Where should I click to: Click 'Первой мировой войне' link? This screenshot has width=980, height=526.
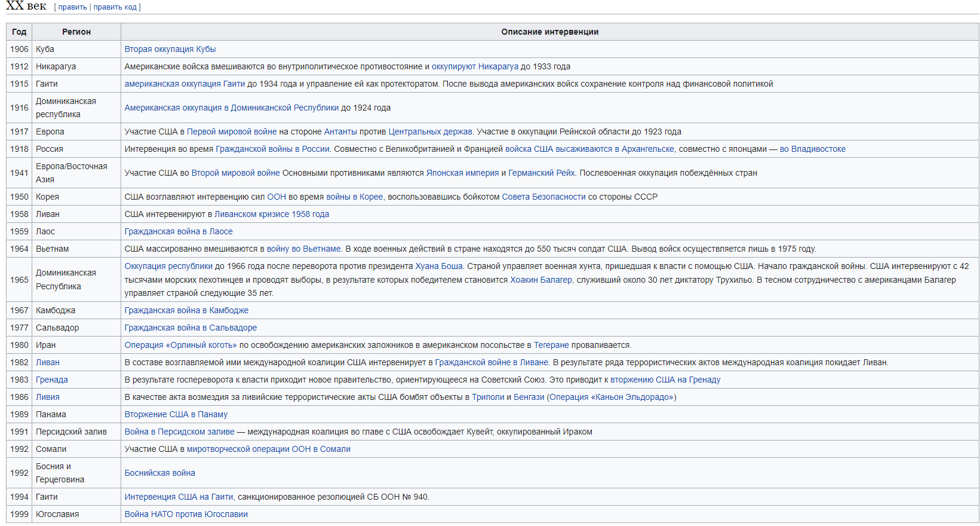pyautogui.click(x=232, y=131)
